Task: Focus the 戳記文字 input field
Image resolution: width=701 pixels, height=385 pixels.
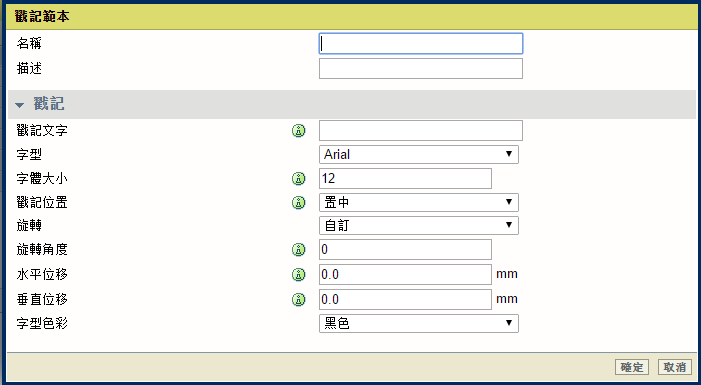Action: tap(421, 131)
